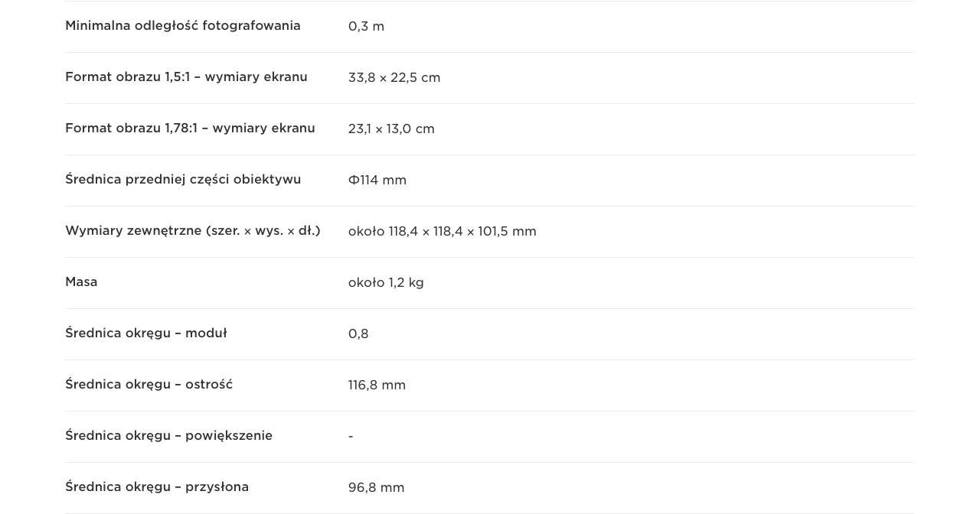This screenshot has height=514, width=980.
Task: Select the Φ114 mm value
Action: [x=377, y=181]
